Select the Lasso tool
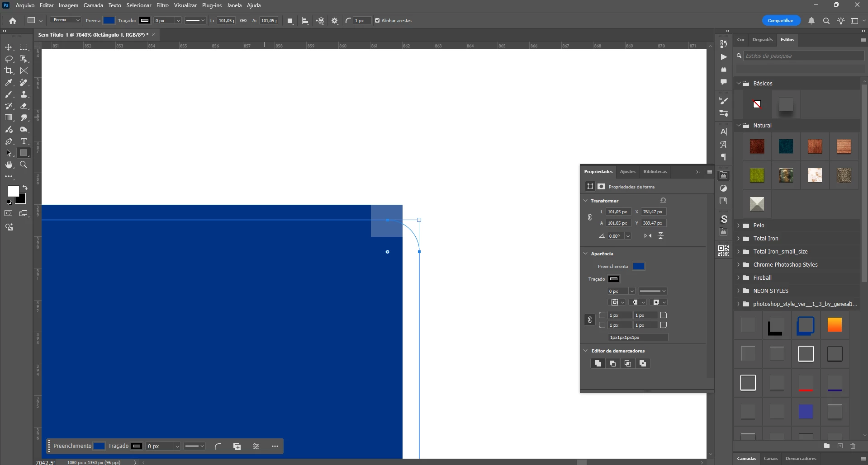 [9, 59]
